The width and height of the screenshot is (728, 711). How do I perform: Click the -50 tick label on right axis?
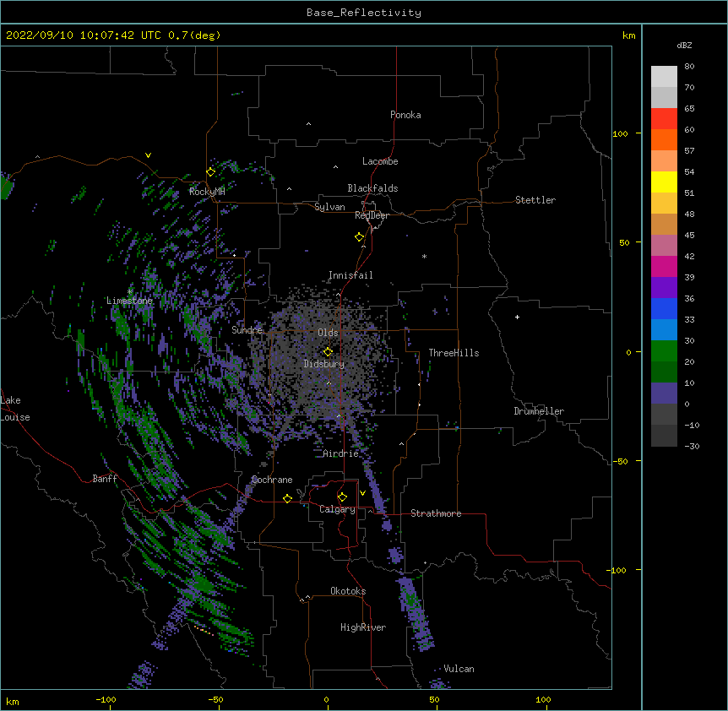click(x=620, y=461)
